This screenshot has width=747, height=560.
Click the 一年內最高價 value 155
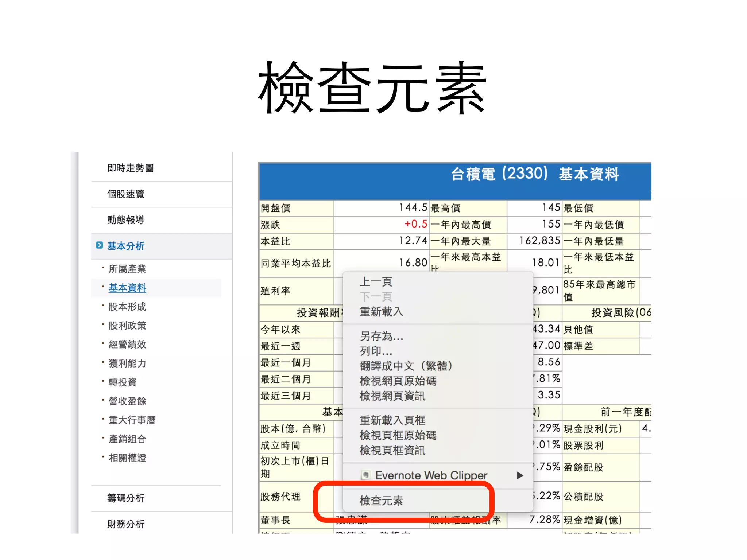tap(551, 224)
